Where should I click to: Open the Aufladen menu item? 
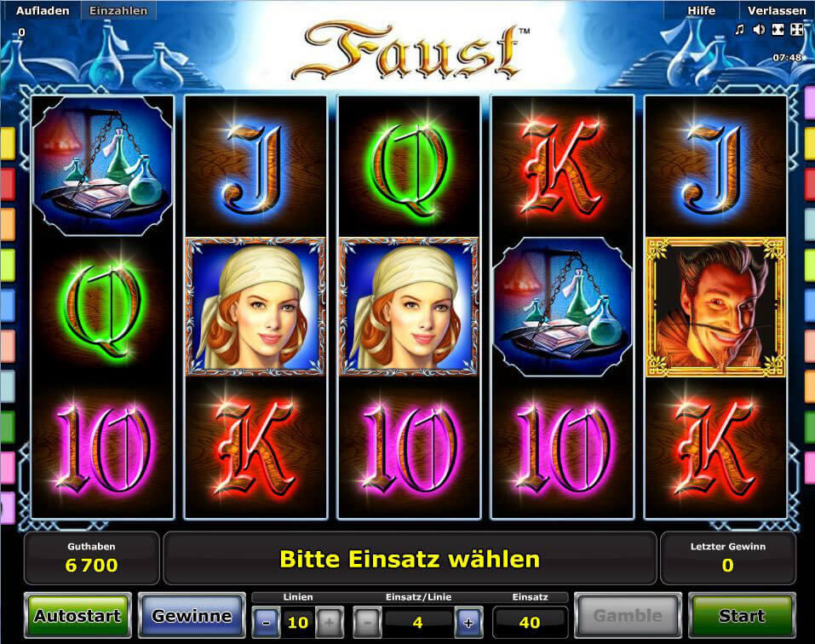(42, 10)
